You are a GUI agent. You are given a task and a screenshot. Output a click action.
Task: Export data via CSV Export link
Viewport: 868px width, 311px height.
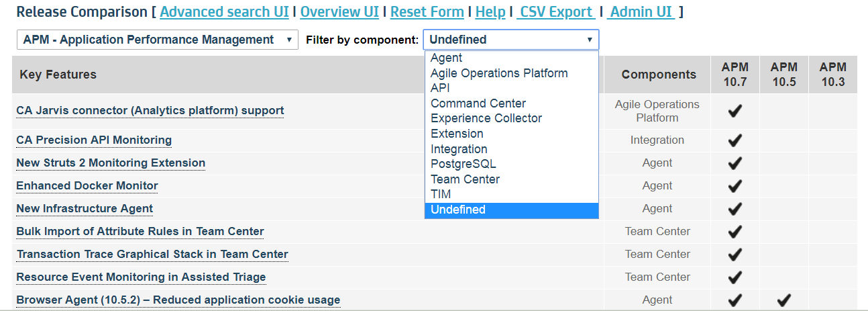click(x=556, y=12)
